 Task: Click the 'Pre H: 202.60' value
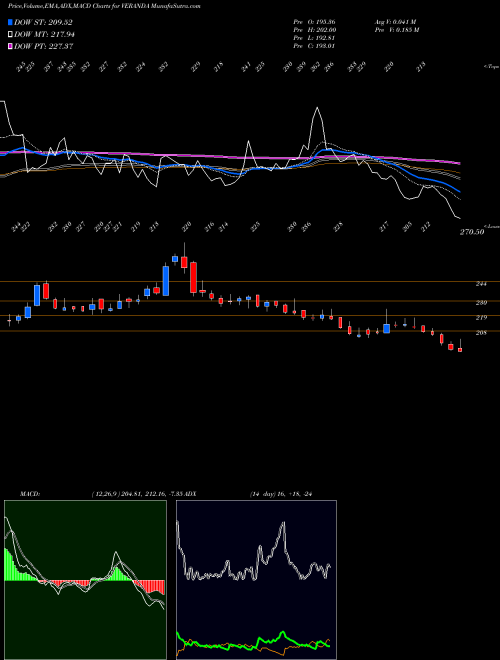(314, 30)
